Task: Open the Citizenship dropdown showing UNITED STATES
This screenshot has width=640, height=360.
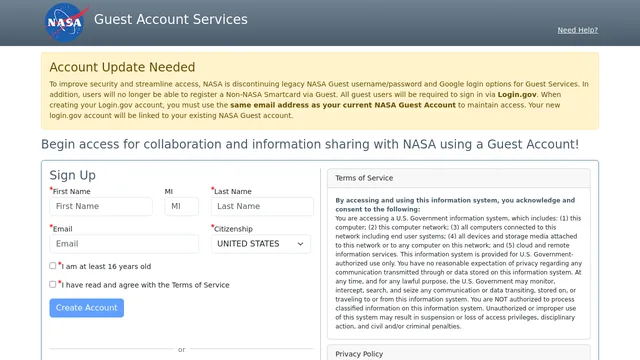Action: [x=261, y=244]
